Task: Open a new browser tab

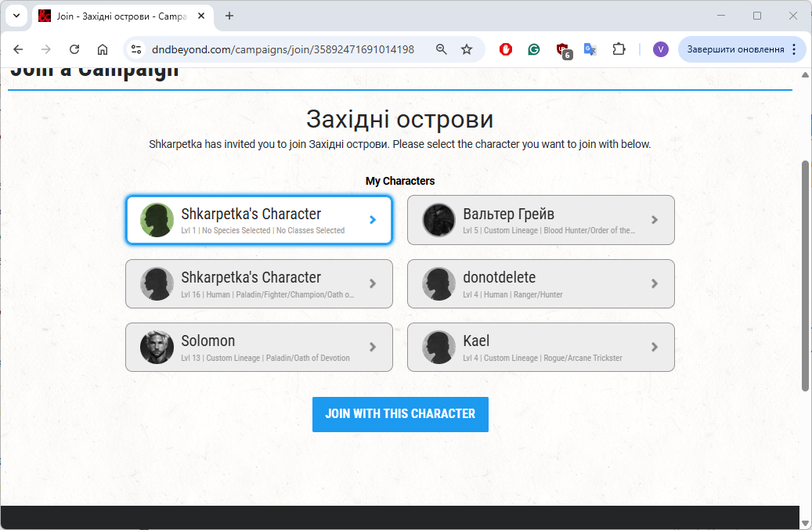Action: click(x=229, y=16)
